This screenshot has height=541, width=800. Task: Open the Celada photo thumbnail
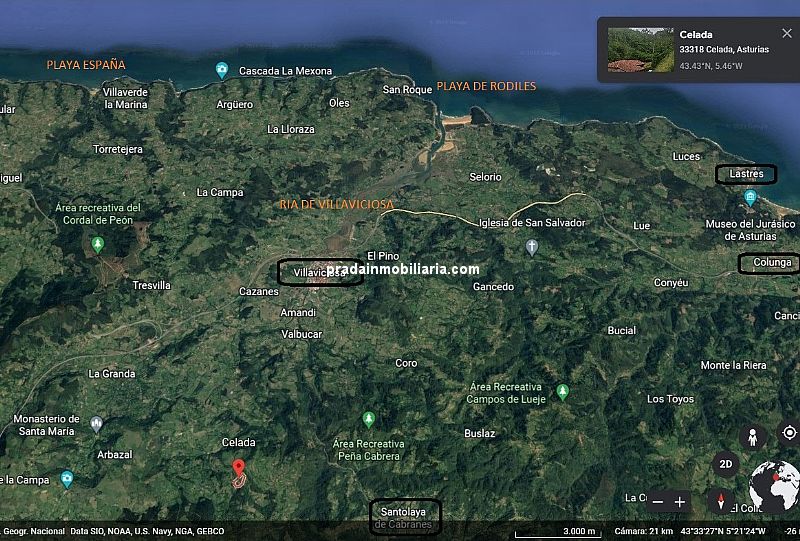pyautogui.click(x=638, y=50)
